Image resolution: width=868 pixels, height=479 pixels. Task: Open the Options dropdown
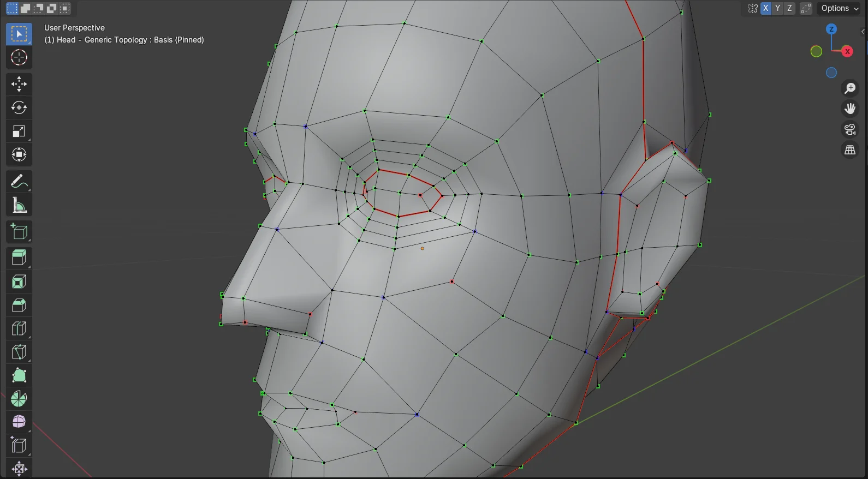click(x=840, y=8)
